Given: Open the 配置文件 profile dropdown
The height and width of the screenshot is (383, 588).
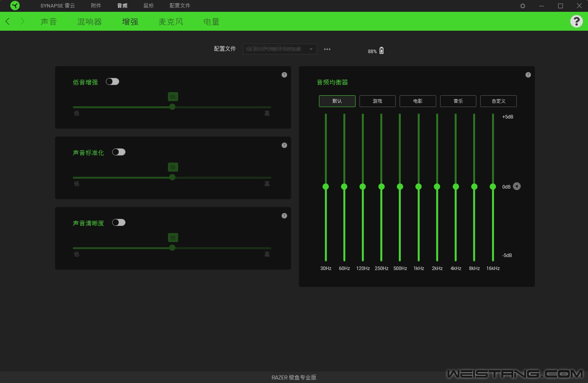Looking at the screenshot, I should [x=280, y=49].
